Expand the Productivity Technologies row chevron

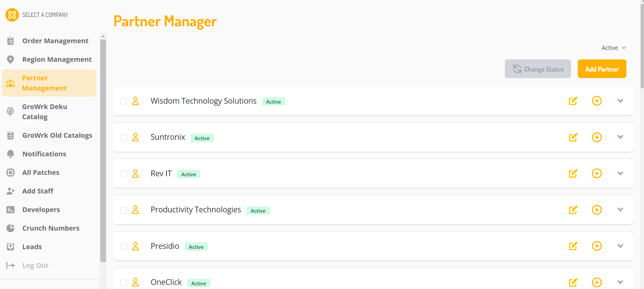620,210
